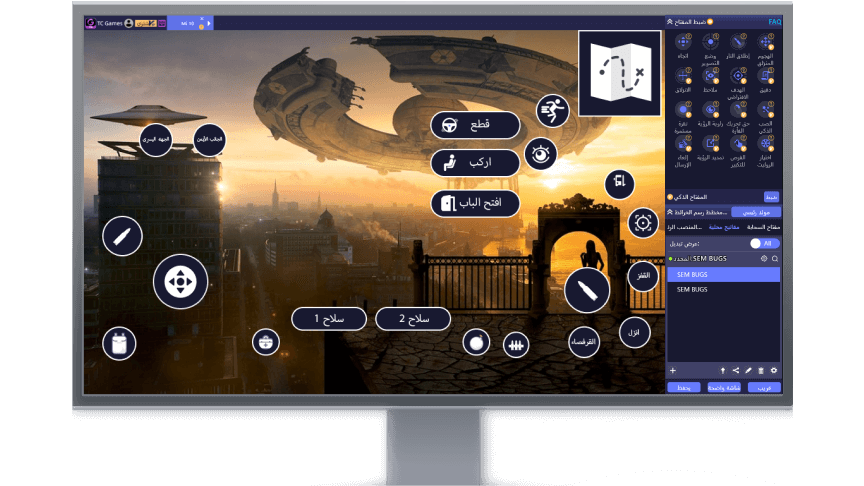Click the ضبط button beside smart key

(771, 197)
